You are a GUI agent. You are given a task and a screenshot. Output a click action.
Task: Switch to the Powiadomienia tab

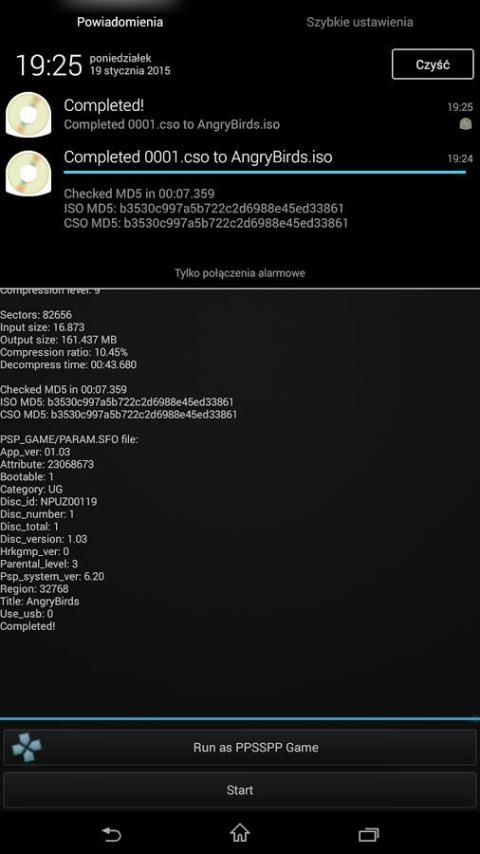(120, 22)
